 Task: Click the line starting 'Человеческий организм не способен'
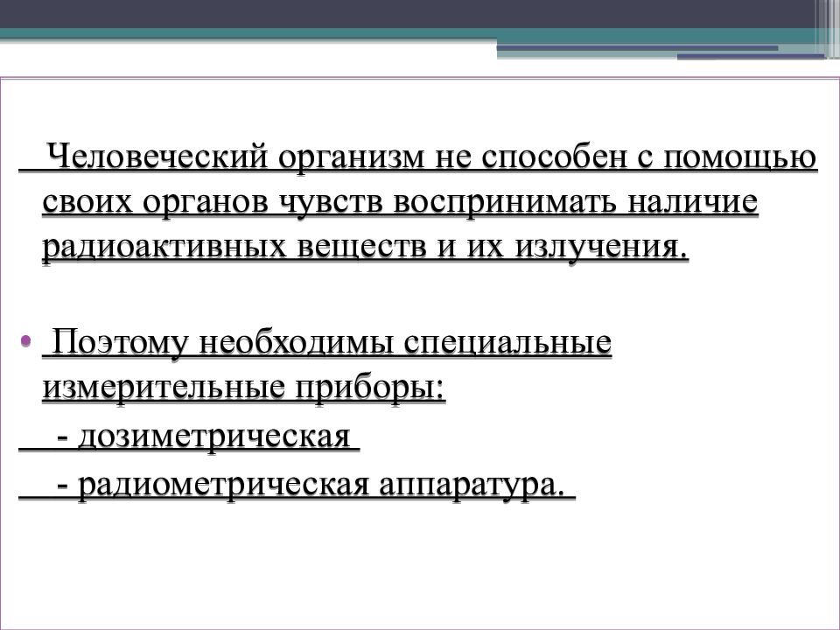431,158
